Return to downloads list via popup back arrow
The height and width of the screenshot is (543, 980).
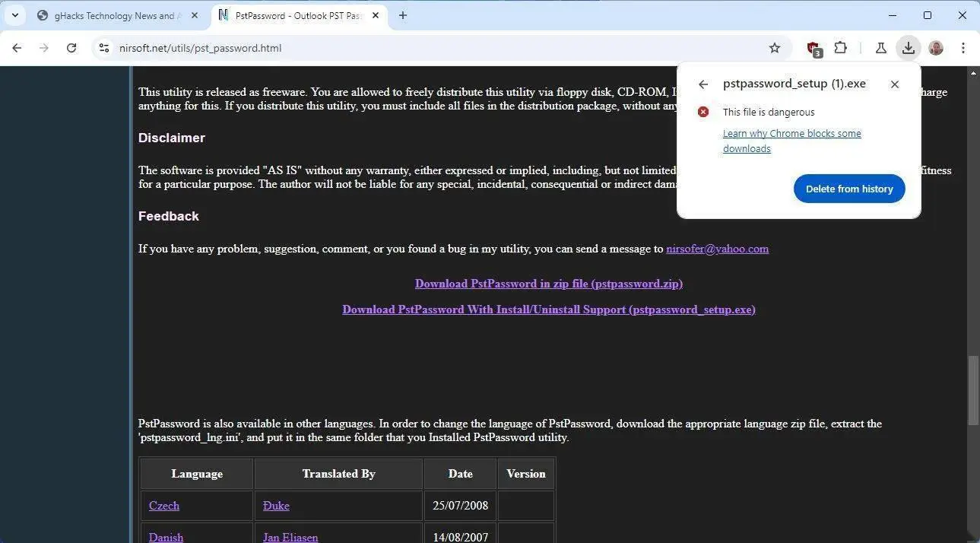click(x=702, y=84)
